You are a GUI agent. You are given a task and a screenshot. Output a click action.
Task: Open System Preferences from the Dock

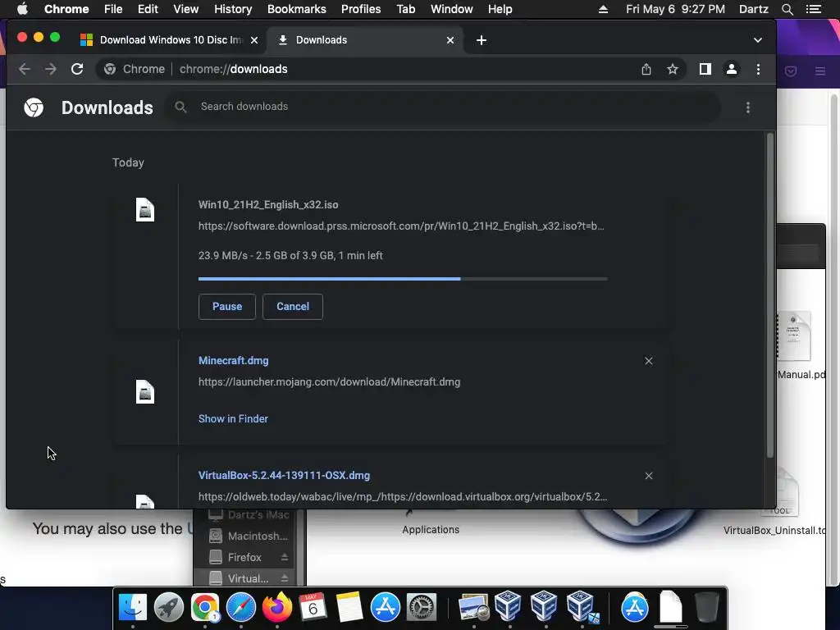point(422,607)
